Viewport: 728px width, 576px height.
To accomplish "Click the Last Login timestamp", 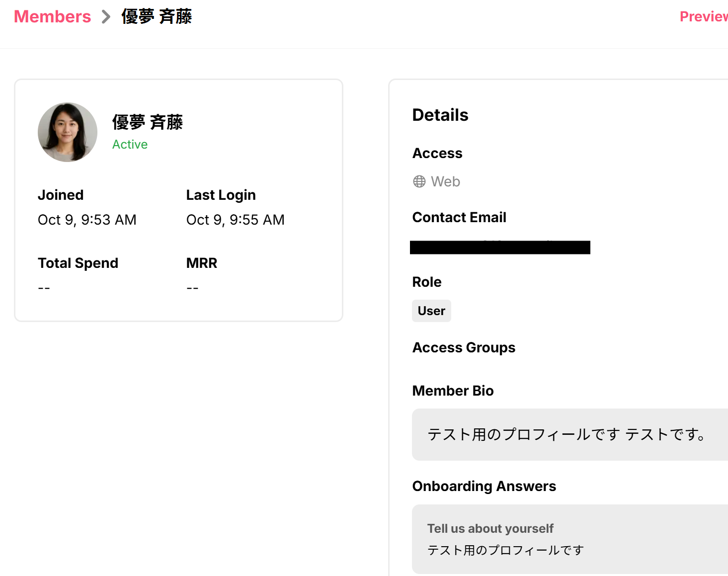I will tap(235, 220).
